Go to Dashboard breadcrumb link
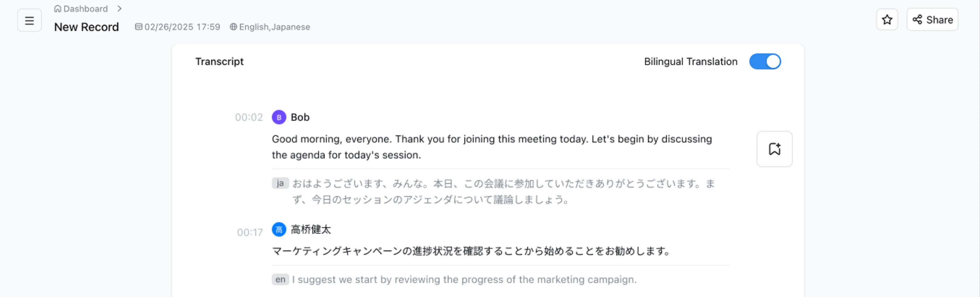The width and height of the screenshot is (980, 297). click(85, 8)
